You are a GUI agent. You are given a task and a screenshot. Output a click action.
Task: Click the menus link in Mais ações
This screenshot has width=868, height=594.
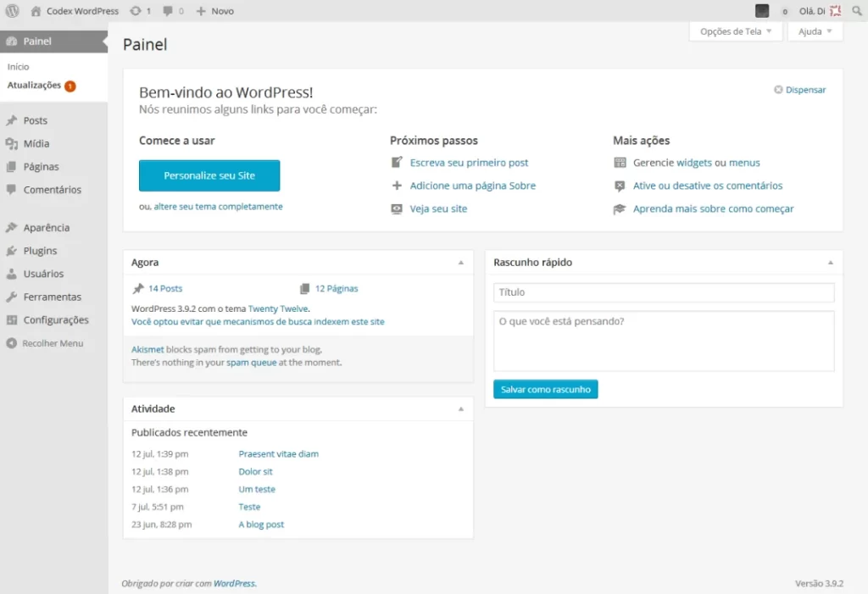tap(744, 163)
